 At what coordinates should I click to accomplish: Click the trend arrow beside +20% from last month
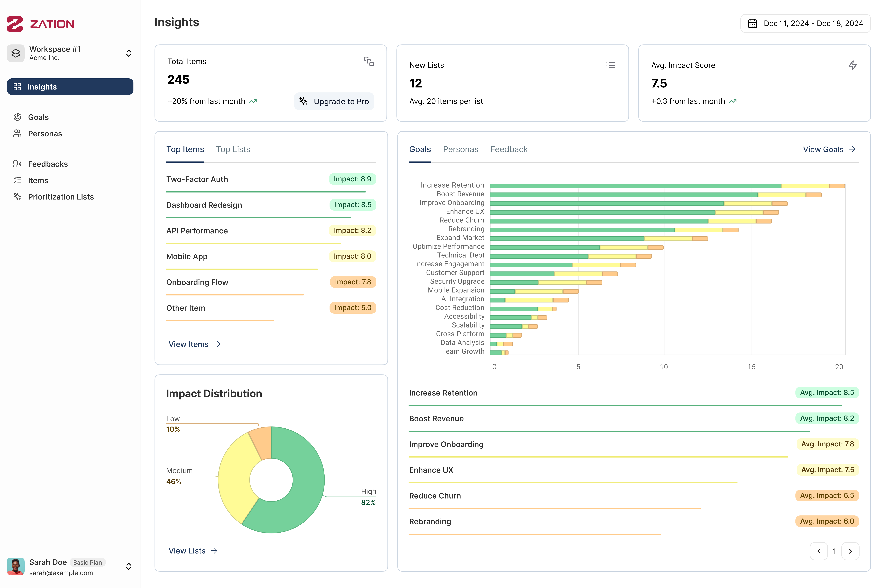[253, 101]
